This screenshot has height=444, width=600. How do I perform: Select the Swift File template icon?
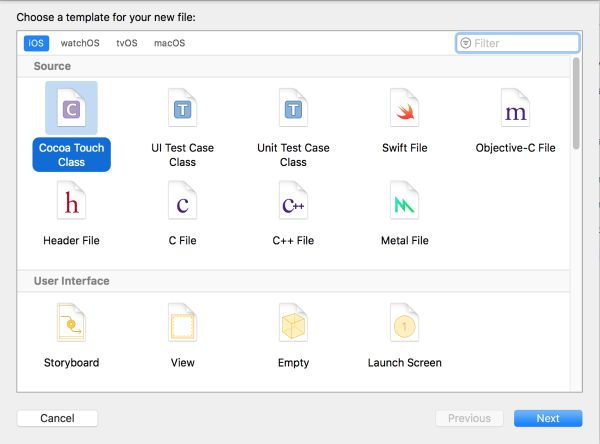[404, 108]
